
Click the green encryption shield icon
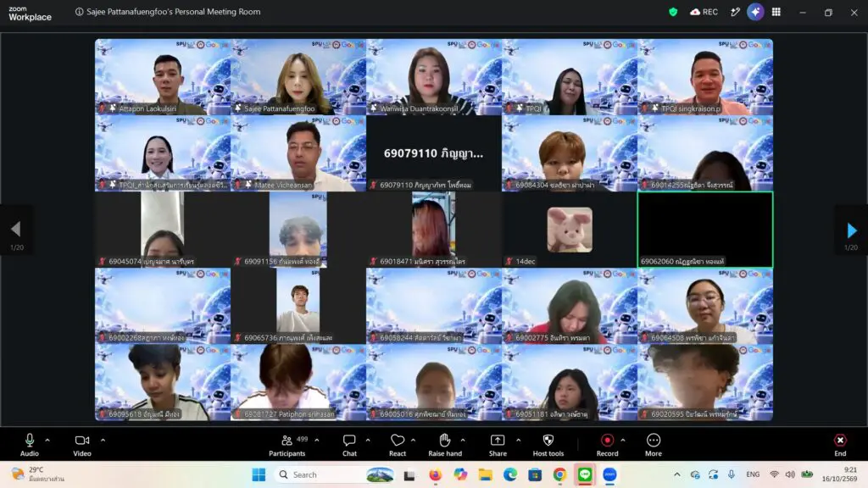[x=673, y=12]
